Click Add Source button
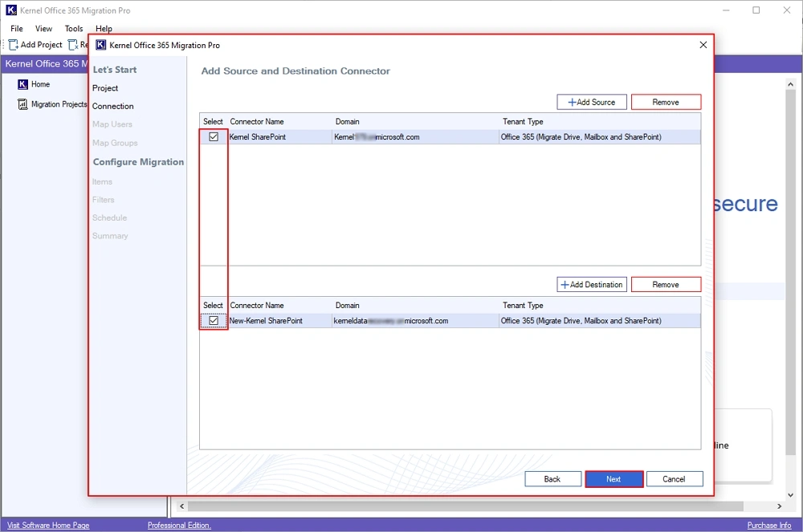 [592, 102]
